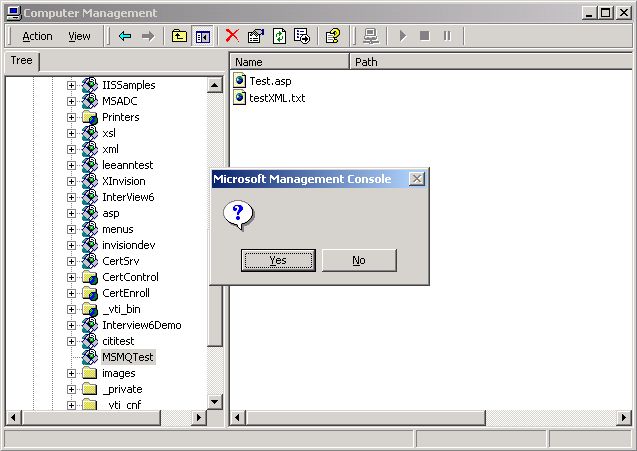The width and height of the screenshot is (637, 451).
Task: Click the details pane scroll left arrow
Action: (238, 417)
